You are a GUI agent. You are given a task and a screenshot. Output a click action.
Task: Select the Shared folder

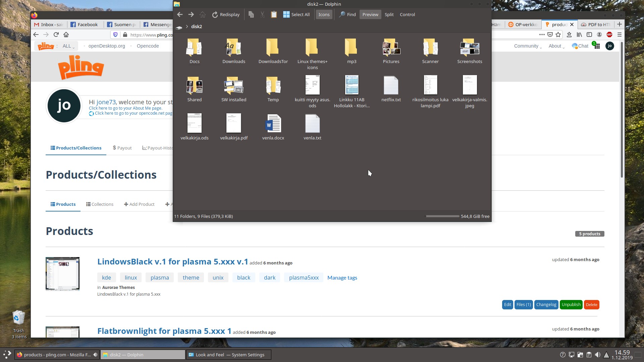click(195, 89)
